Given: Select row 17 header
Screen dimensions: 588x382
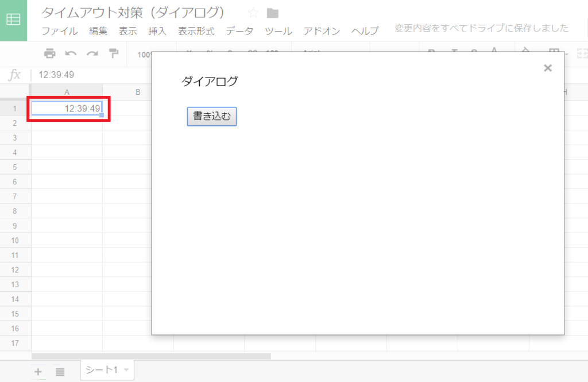Looking at the screenshot, I should (x=15, y=343).
